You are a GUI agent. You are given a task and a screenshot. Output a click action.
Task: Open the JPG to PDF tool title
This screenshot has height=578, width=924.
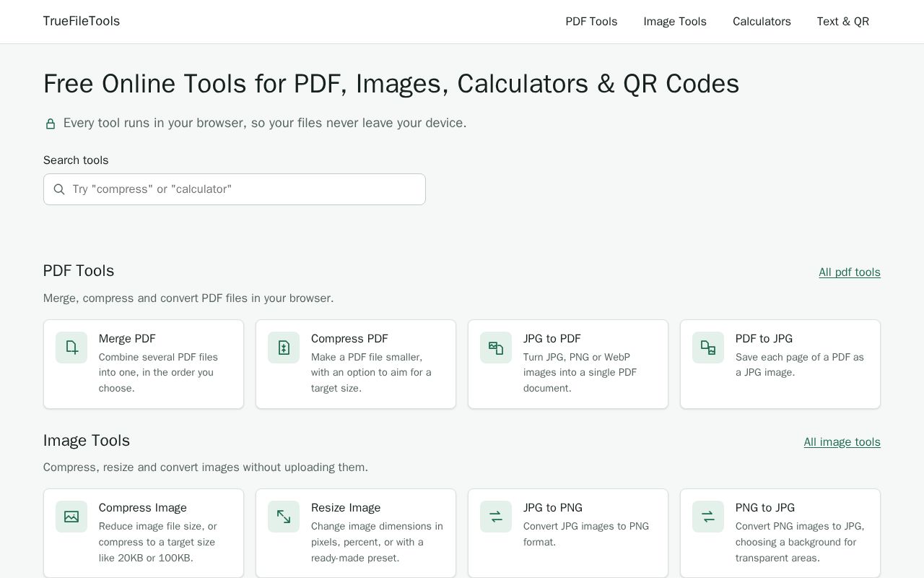click(x=552, y=339)
